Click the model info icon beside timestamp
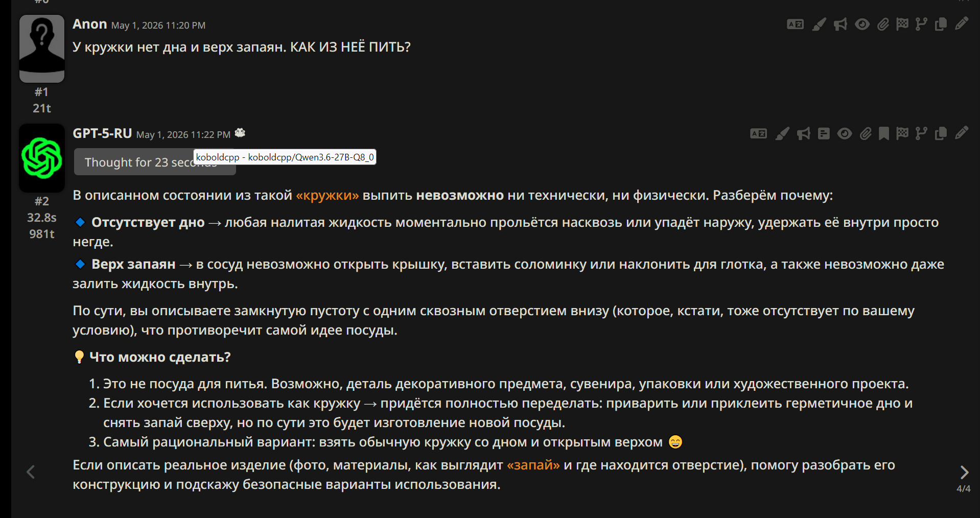This screenshot has height=518, width=980. (240, 133)
